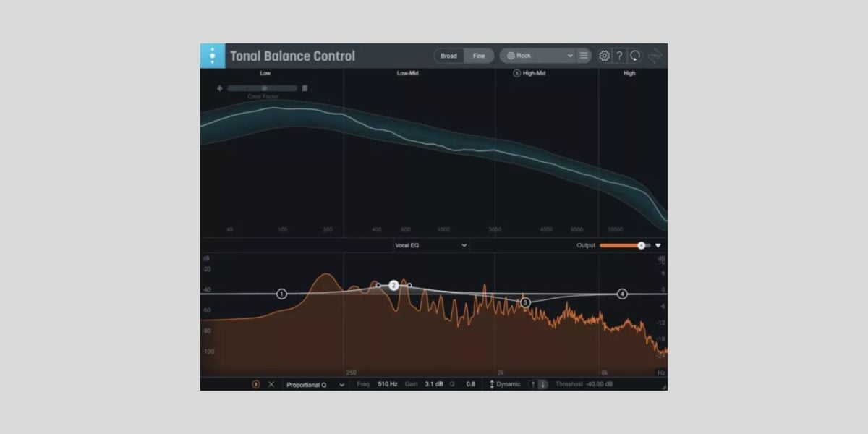
Task: Open the help panel via question mark icon
Action: click(x=618, y=55)
